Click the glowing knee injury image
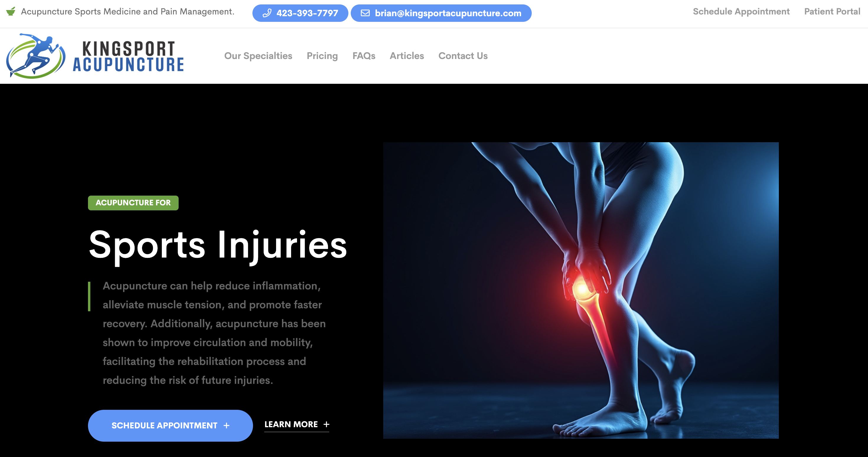This screenshot has width=868, height=457. 580,290
